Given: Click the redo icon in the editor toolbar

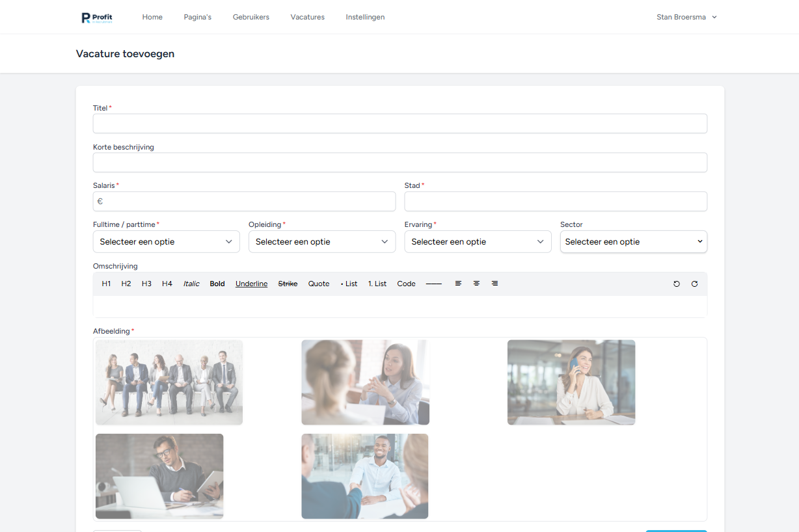Looking at the screenshot, I should coord(694,284).
